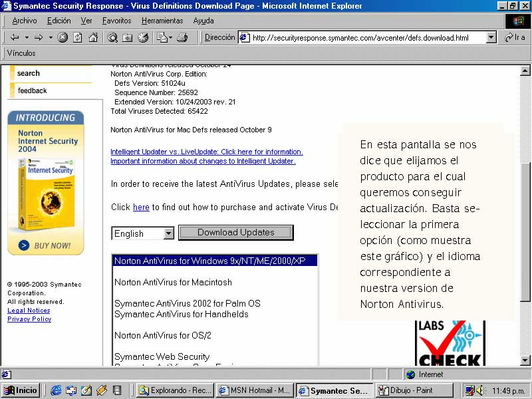The width and height of the screenshot is (532, 399).
Task: Open the Important information about changes link
Action: [203, 161]
